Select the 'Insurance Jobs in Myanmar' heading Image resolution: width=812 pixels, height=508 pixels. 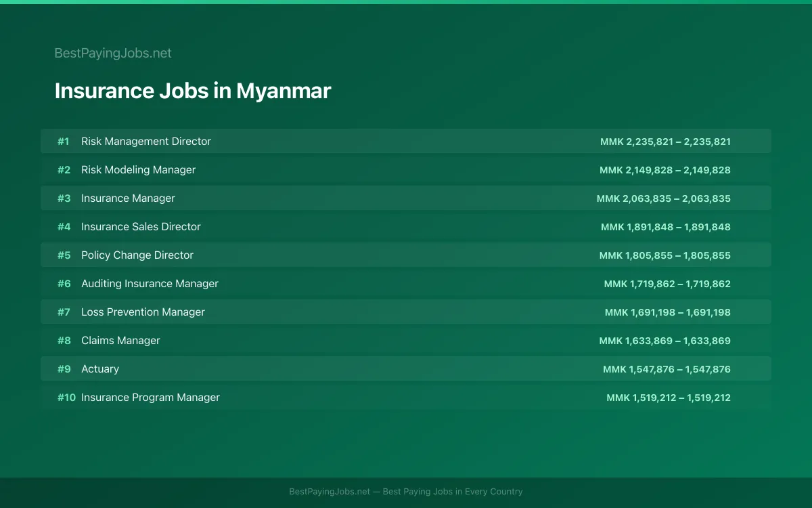[x=193, y=91]
